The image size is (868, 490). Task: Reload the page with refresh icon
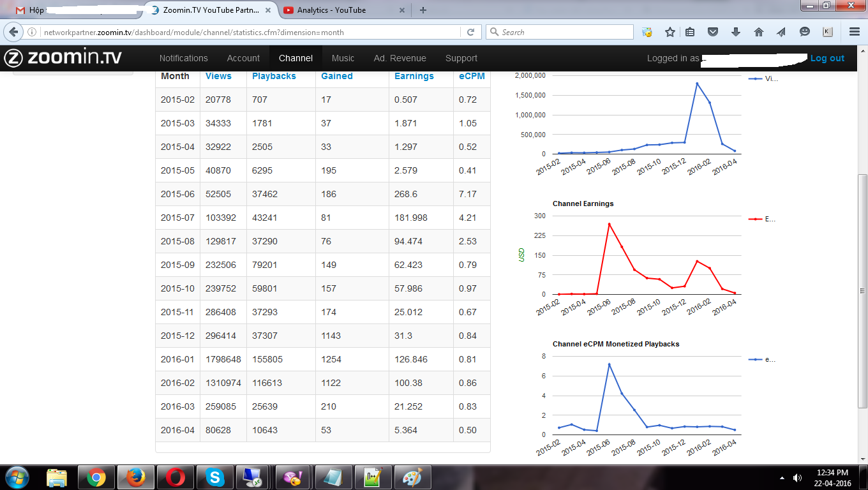(x=471, y=32)
